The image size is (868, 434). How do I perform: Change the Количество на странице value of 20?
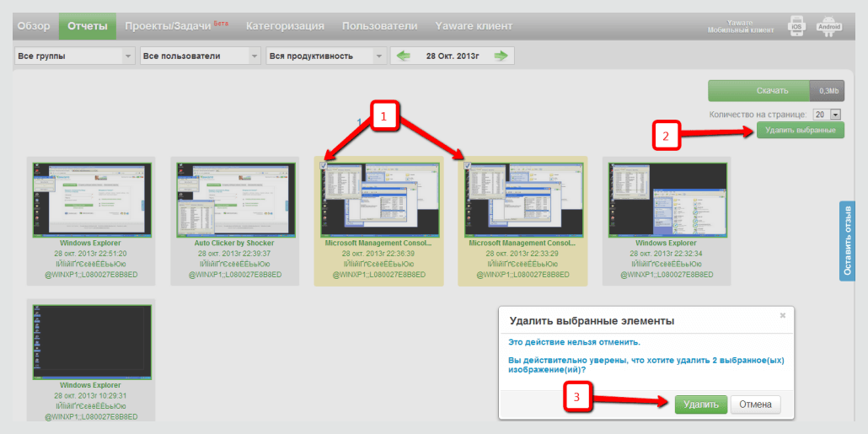tap(827, 114)
